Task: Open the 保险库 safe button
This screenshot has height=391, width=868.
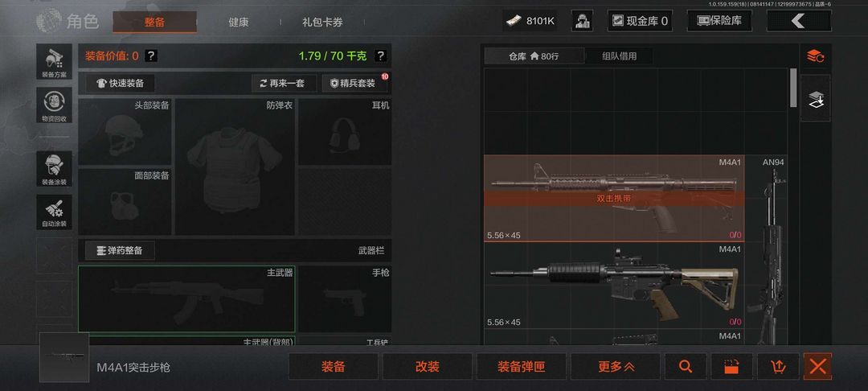Action: coord(719,21)
